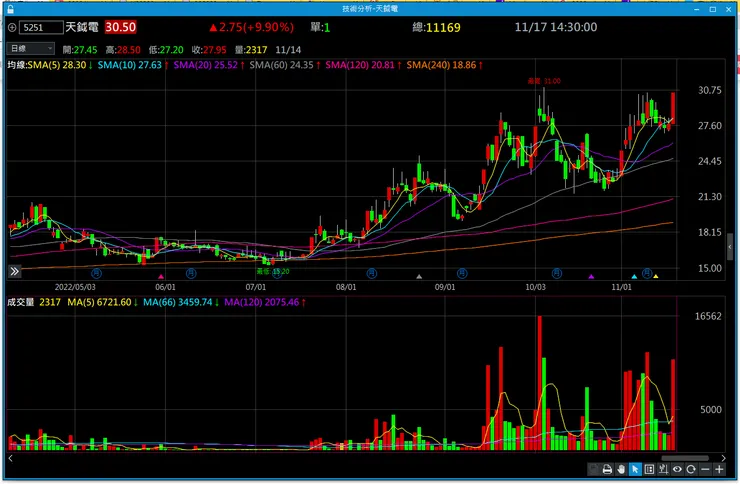Click the refresh chart icon
740x484 pixels.
pos(691,469)
